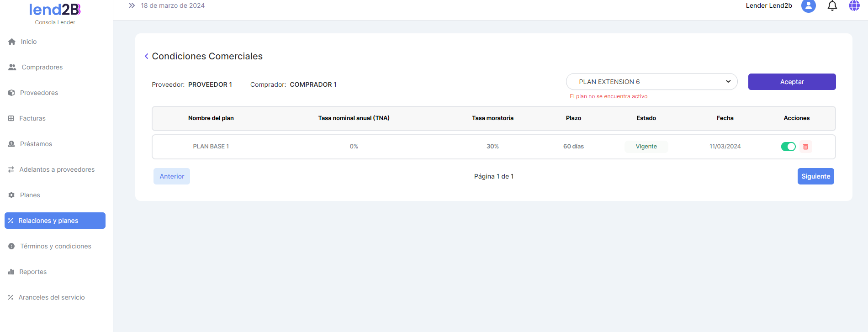The width and height of the screenshot is (868, 332).
Task: Click the Siguiente pagination button
Action: pyautogui.click(x=815, y=176)
